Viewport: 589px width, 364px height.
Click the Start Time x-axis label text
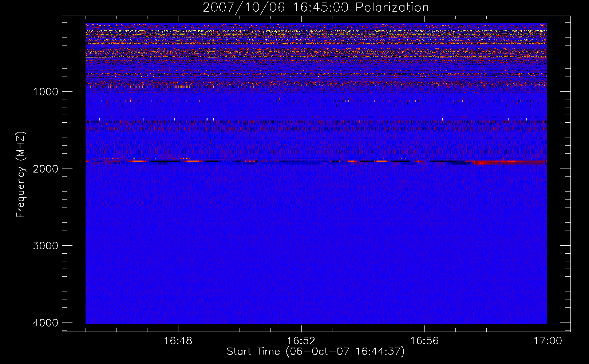point(253,352)
